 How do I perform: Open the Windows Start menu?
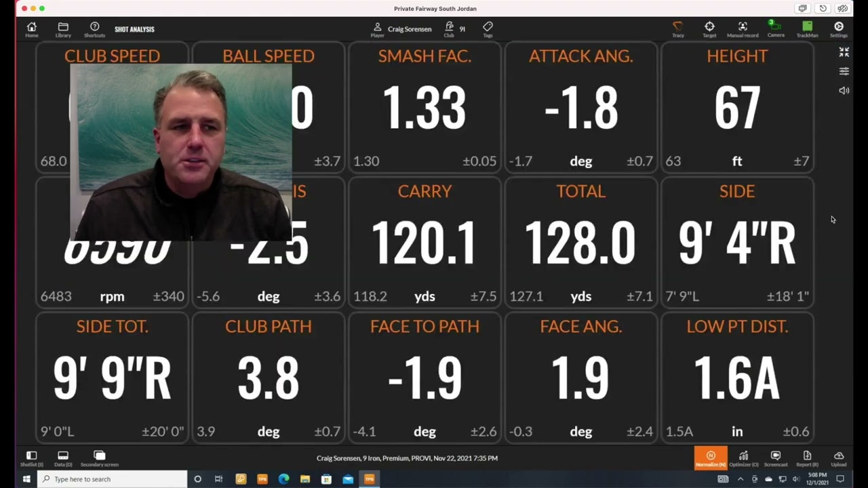(x=26, y=479)
